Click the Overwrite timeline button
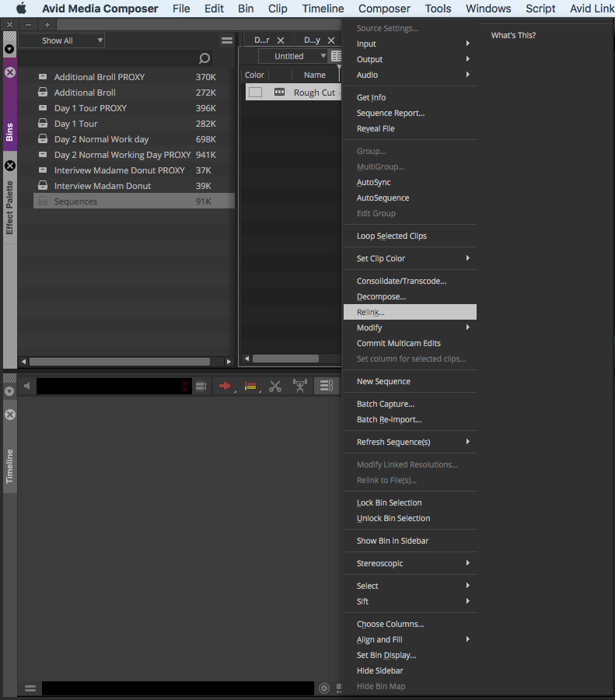This screenshot has height=700, width=615. 250,386
